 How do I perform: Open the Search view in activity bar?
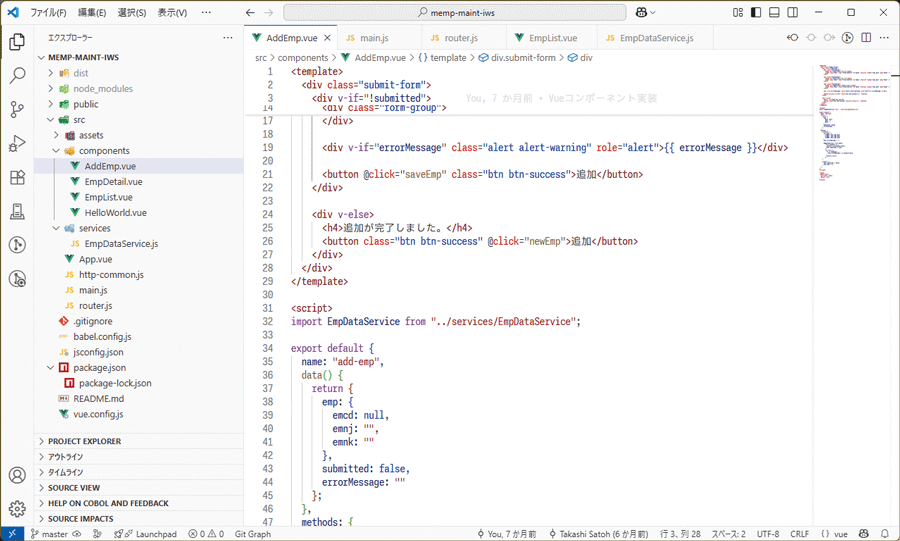click(17, 75)
